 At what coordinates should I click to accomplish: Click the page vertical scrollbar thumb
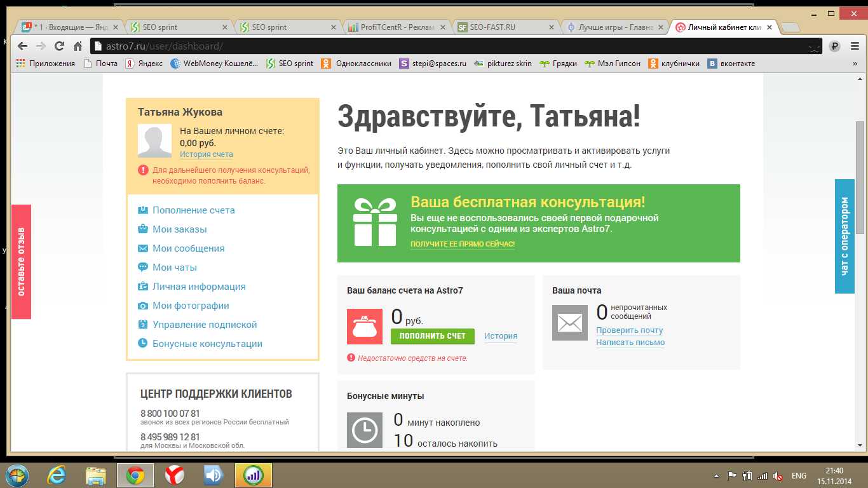[x=860, y=177]
